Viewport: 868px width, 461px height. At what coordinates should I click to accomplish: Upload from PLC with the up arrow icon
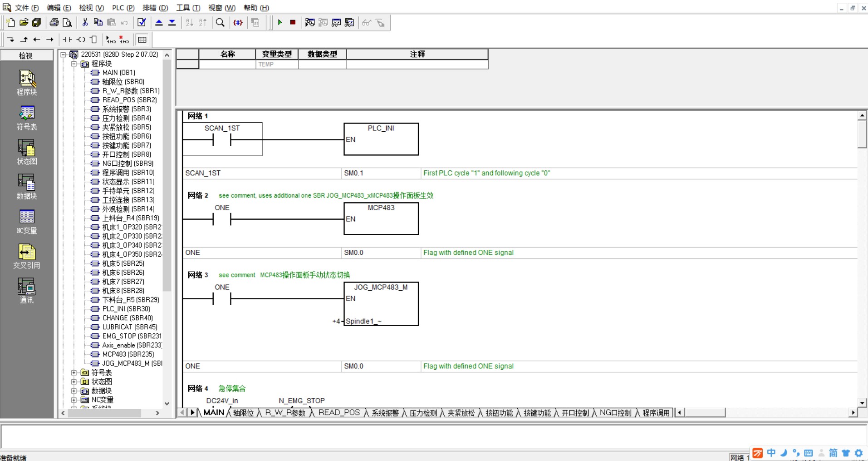pyautogui.click(x=159, y=22)
